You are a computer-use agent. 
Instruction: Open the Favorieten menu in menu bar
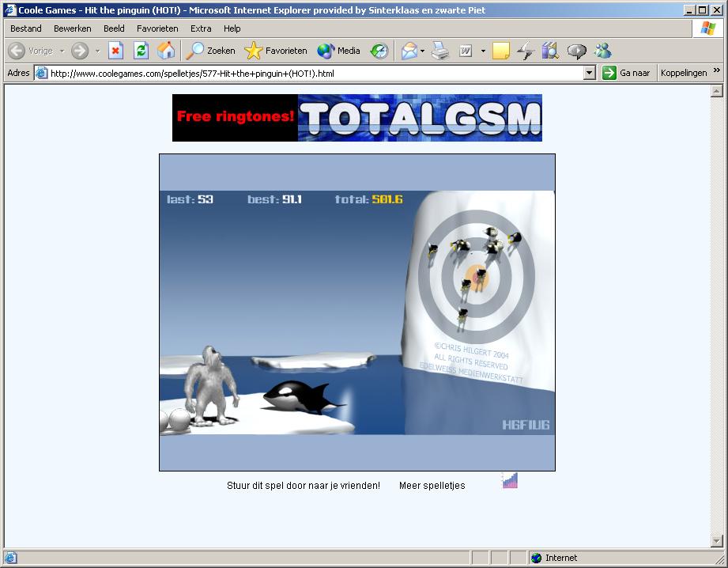[157, 28]
